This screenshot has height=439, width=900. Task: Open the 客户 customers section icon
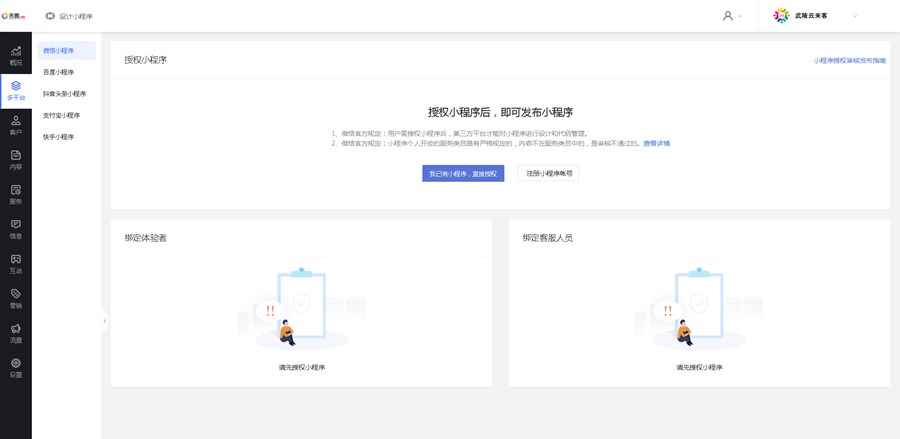16,125
